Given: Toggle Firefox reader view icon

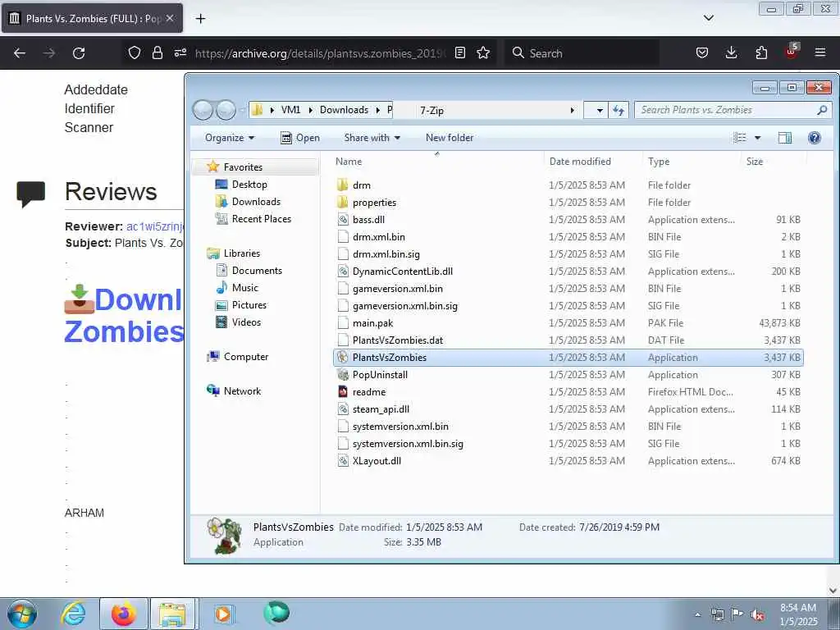Looking at the screenshot, I should click(459, 52).
